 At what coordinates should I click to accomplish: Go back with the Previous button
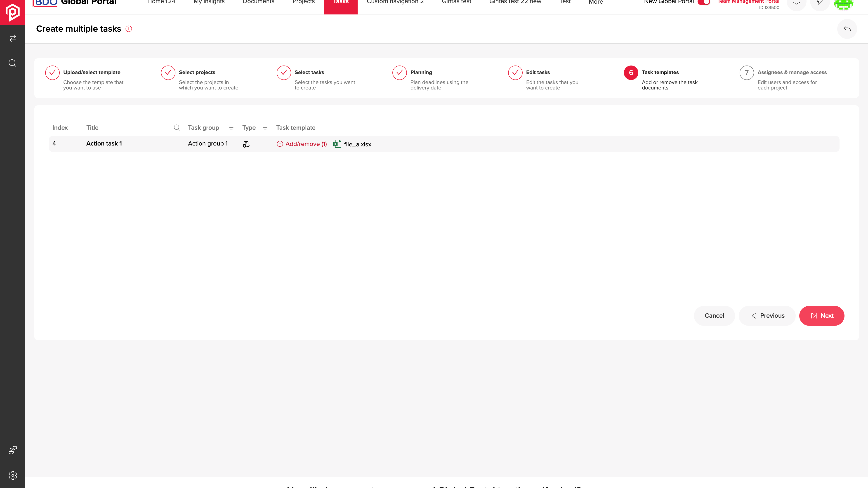click(767, 316)
